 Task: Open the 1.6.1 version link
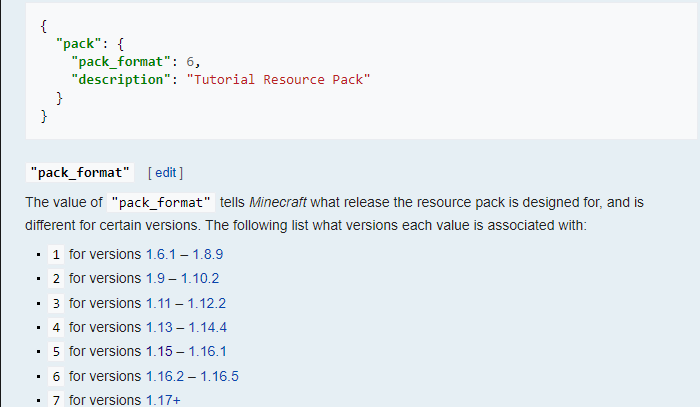pyautogui.click(x=161, y=254)
